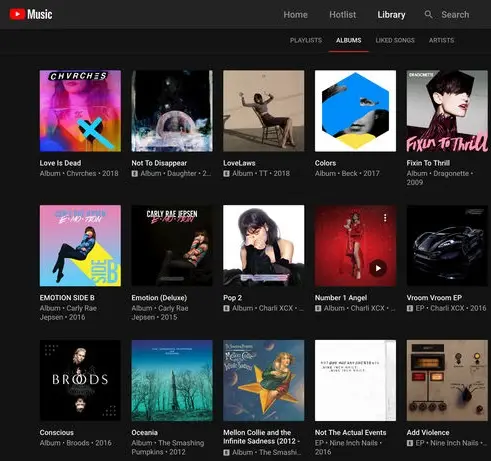Click the Love Is Dead title
491x461 pixels.
pos(60,163)
